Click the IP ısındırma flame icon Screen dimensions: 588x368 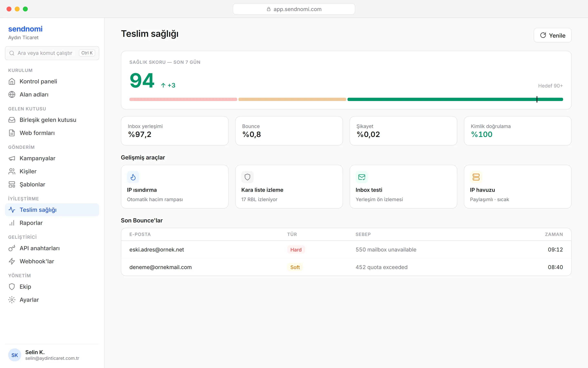click(x=133, y=177)
